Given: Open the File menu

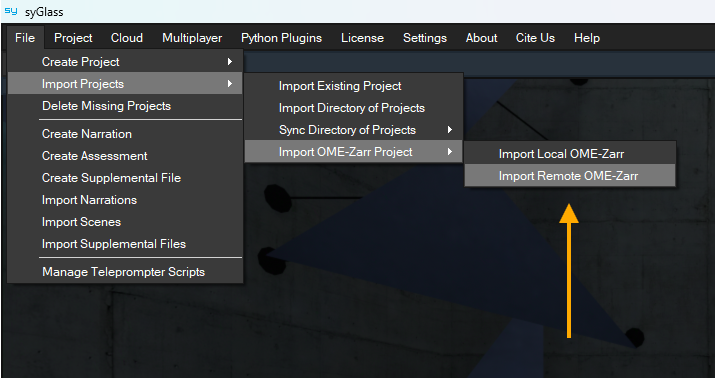Looking at the screenshot, I should (x=25, y=38).
